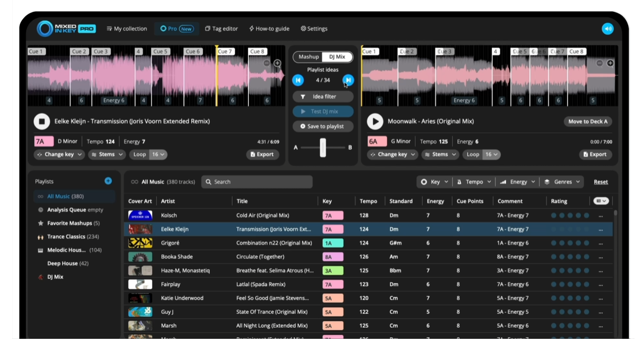Screen dimensions: 644x356
Task: Open the How-to guide tab
Action: [269, 29]
